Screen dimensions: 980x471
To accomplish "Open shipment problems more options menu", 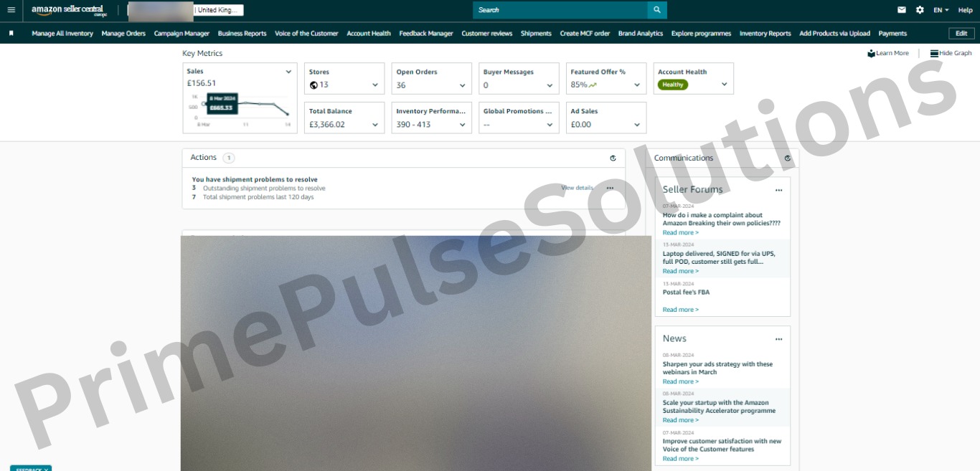I will (x=610, y=188).
